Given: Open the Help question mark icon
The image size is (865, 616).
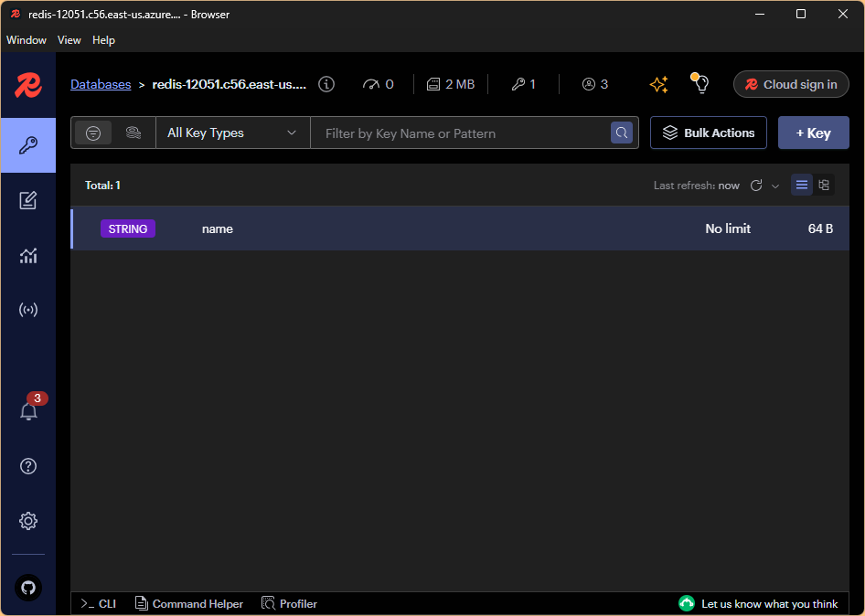Looking at the screenshot, I should point(28,466).
